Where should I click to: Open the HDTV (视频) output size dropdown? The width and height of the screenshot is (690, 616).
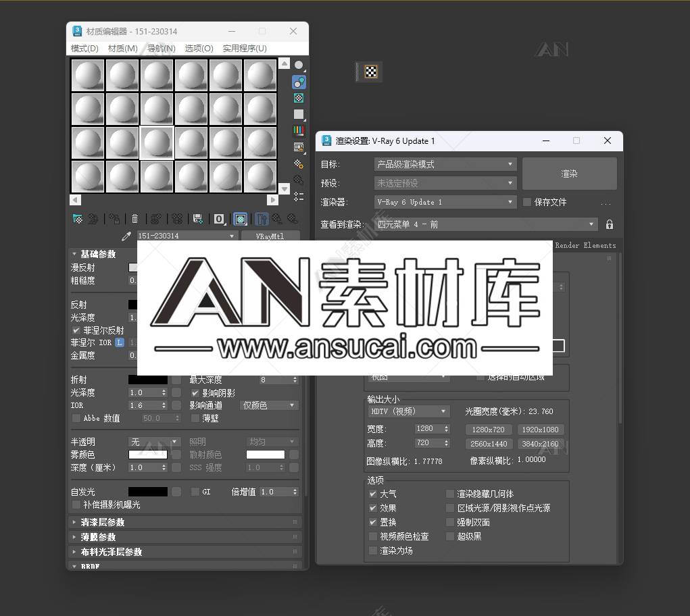tap(408, 411)
